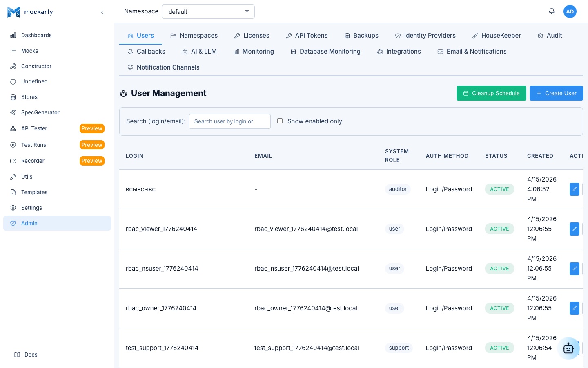Click the Create User button
This screenshot has height=368, width=588.
click(556, 93)
